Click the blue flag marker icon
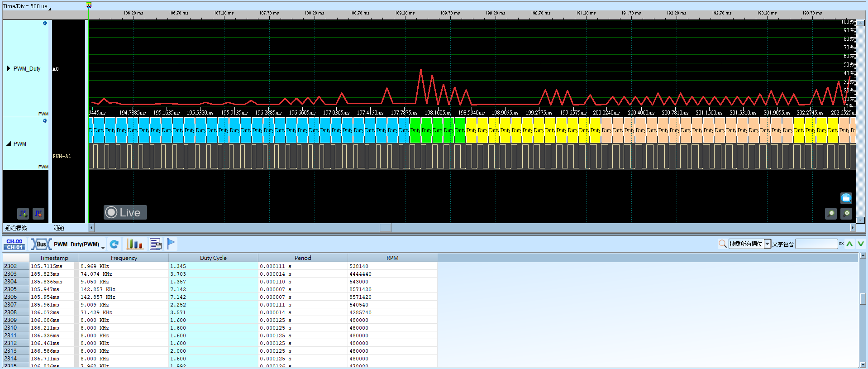Viewport: 868px width, 369px height. point(171,244)
